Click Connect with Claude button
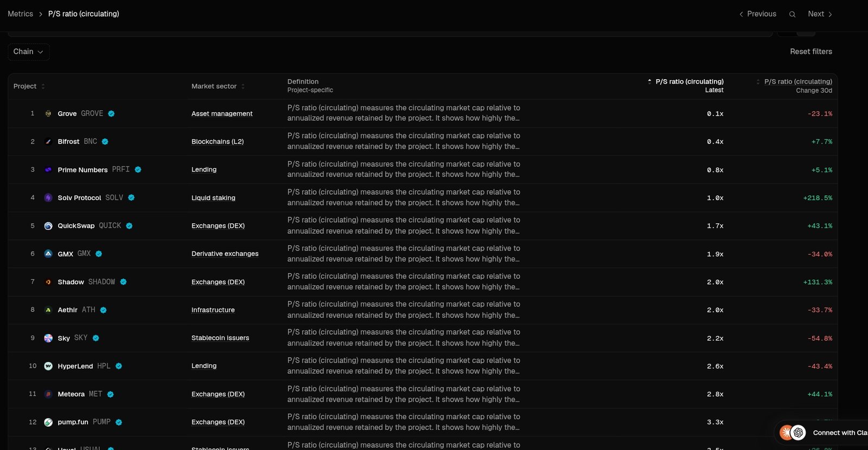Image resolution: width=868 pixels, height=450 pixels. point(821,433)
